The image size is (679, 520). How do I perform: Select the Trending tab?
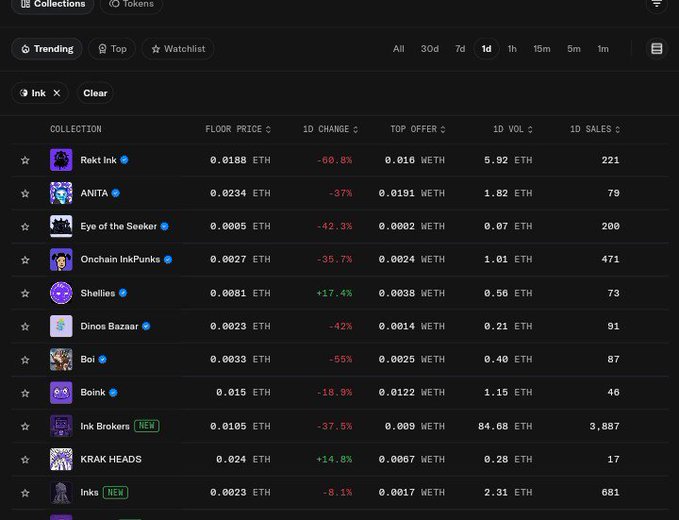pos(47,49)
